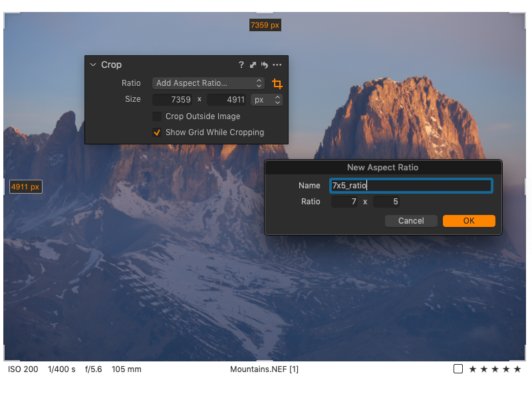Image resolution: width=532 pixels, height=396 pixels.
Task: Click the Name field with 7x5_ratio
Action: (x=411, y=186)
